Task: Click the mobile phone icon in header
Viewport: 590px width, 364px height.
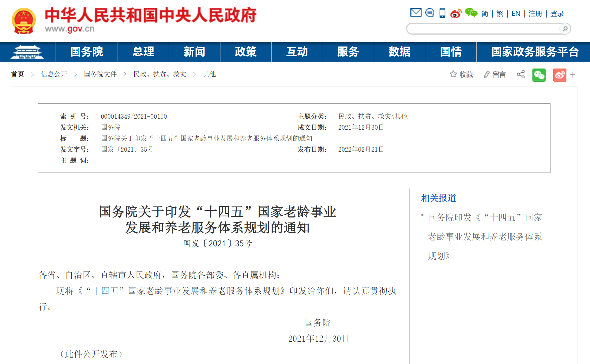Action: coord(442,13)
